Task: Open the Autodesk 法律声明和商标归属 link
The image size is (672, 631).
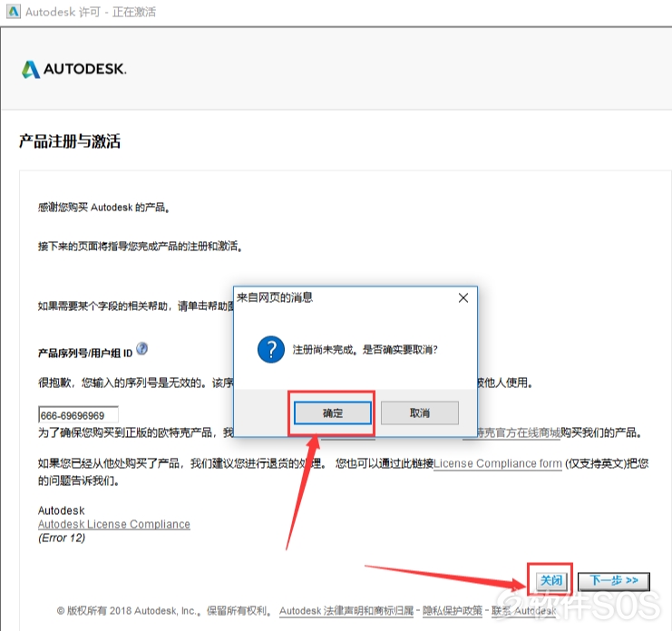Action: click(x=346, y=610)
